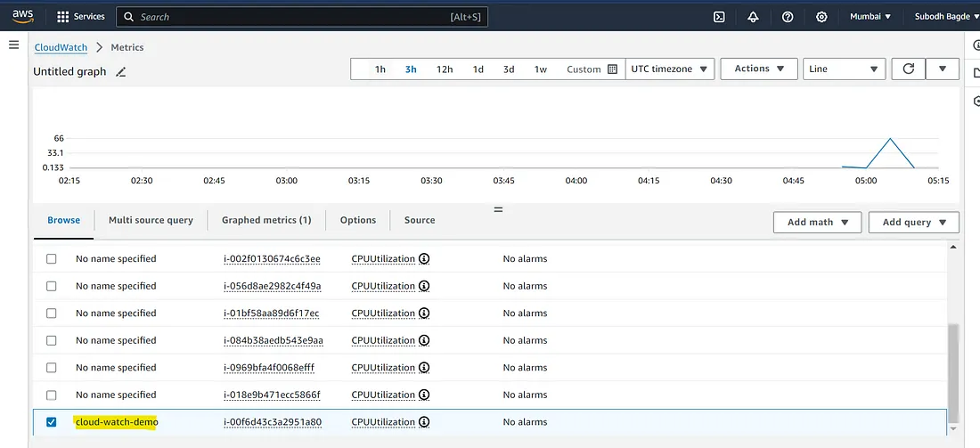
Task: Open the Add query dropdown
Action: click(914, 222)
